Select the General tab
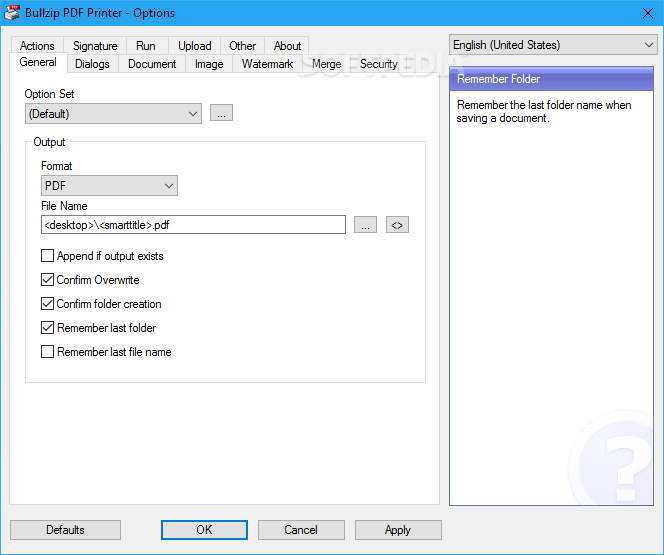The height and width of the screenshot is (555, 664). point(38,62)
